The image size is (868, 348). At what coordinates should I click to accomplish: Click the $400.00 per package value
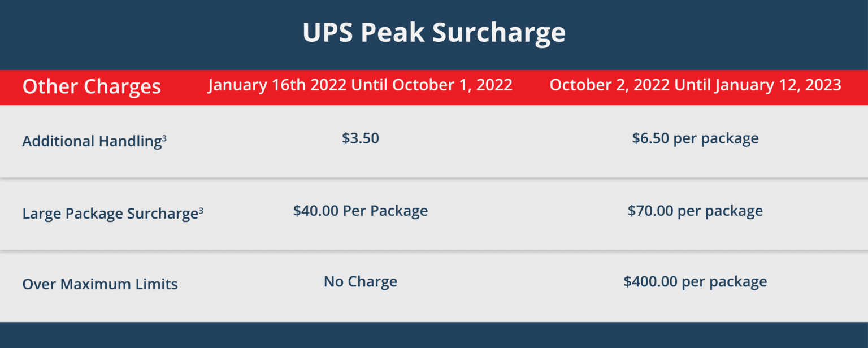point(695,281)
